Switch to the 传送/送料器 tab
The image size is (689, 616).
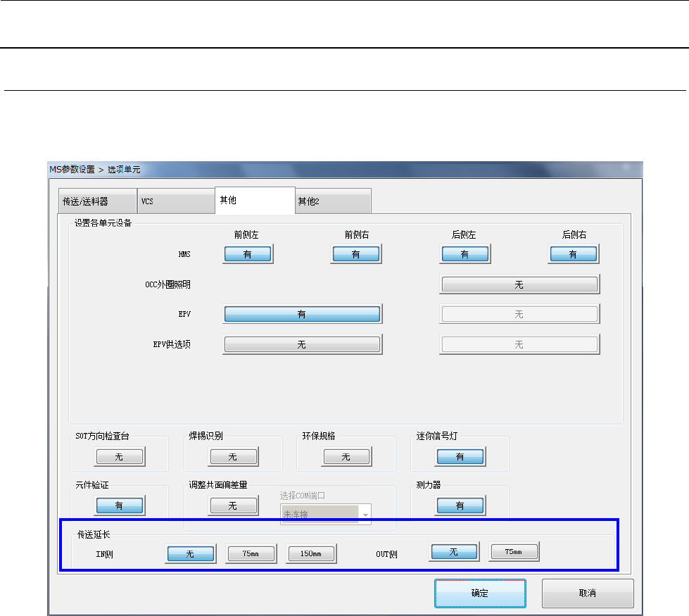coord(98,201)
